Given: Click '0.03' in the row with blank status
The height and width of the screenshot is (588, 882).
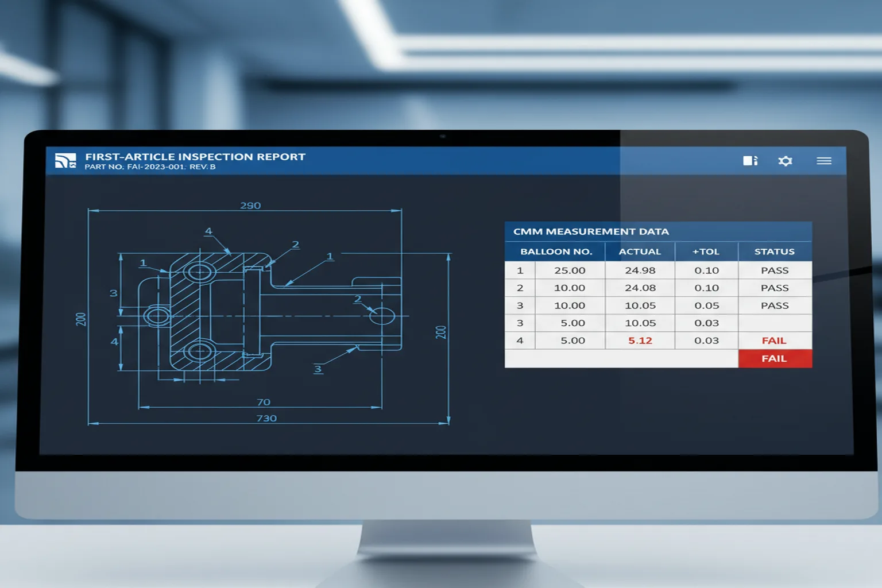Looking at the screenshot, I should tap(706, 323).
